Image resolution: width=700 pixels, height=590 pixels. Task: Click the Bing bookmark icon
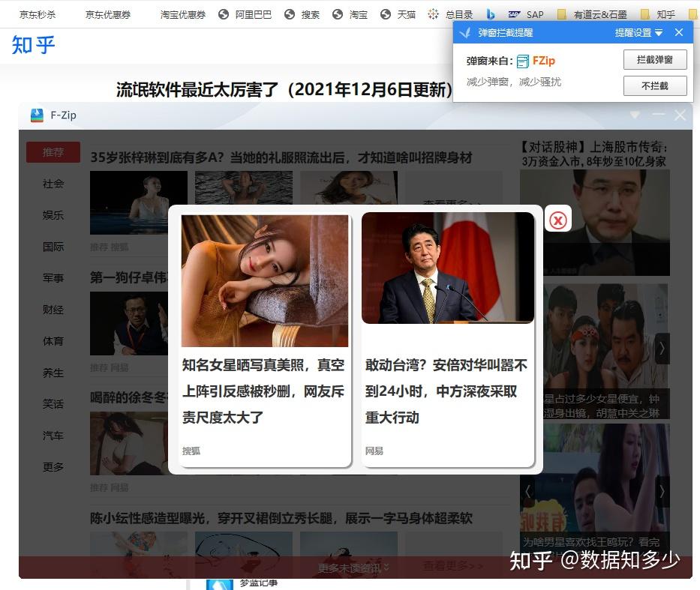coord(491,15)
